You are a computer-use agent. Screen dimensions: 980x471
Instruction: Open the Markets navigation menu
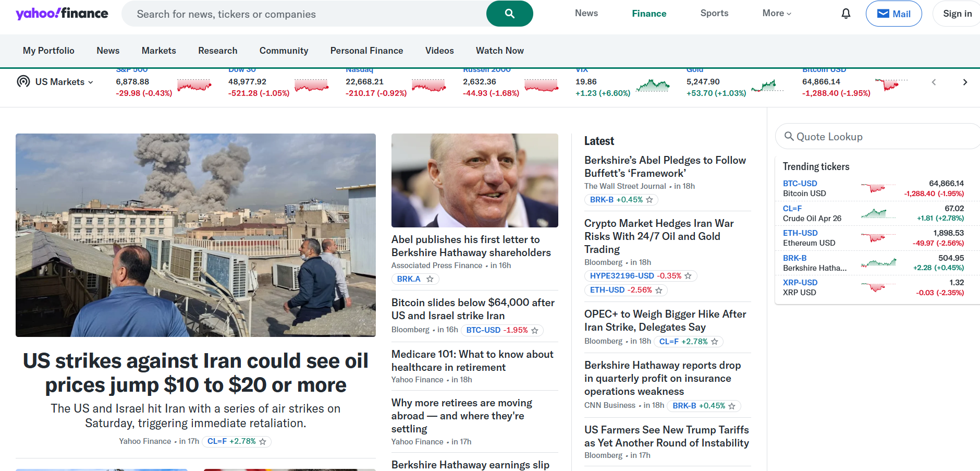158,51
